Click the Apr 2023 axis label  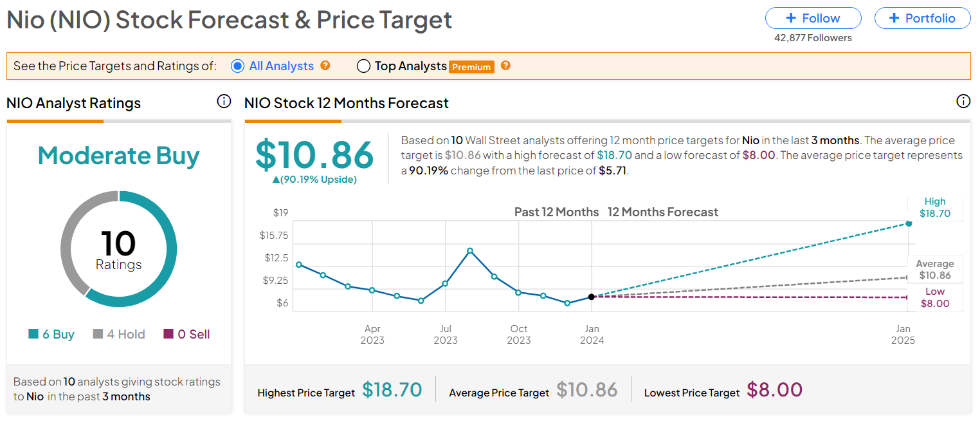372,334
